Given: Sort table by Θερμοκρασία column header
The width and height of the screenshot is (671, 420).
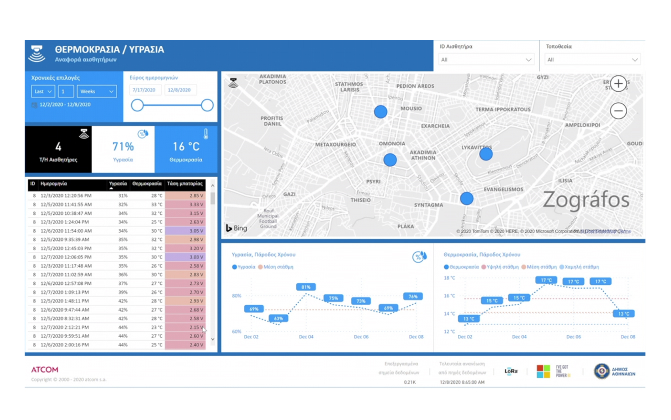Looking at the screenshot, I should [147, 184].
